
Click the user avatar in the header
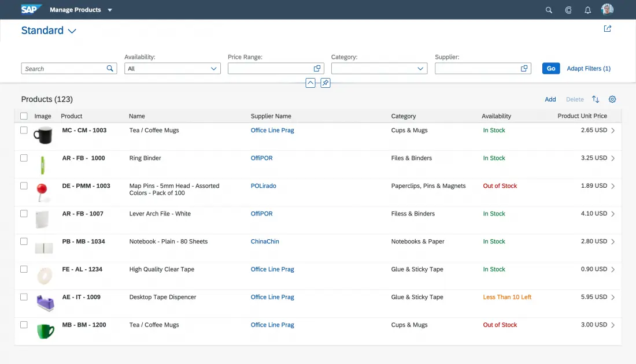[x=607, y=9]
